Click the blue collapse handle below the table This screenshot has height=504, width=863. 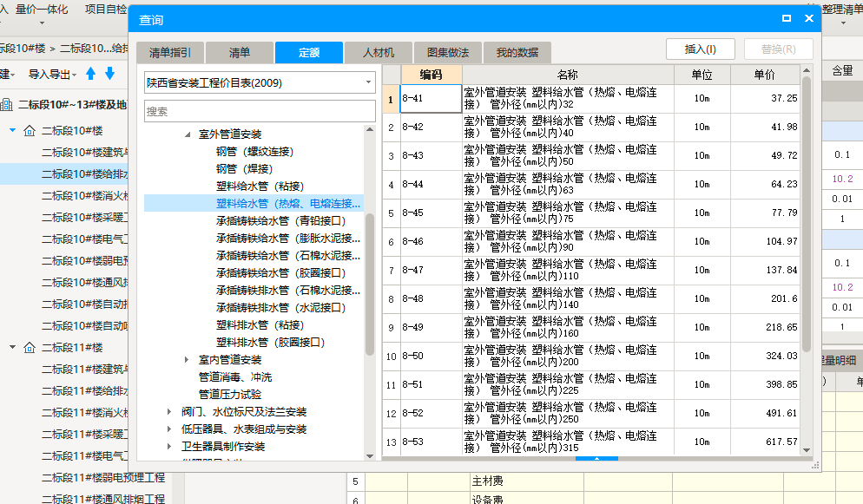coord(596,458)
